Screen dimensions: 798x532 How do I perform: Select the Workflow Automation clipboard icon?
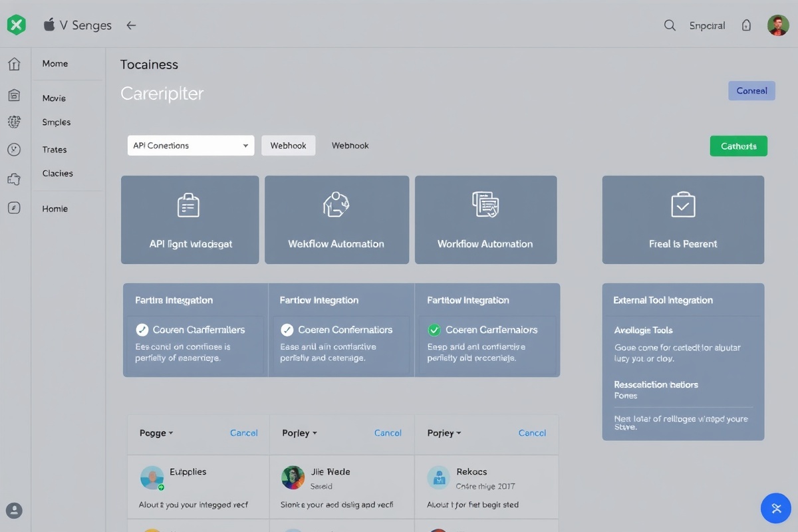[485, 203]
